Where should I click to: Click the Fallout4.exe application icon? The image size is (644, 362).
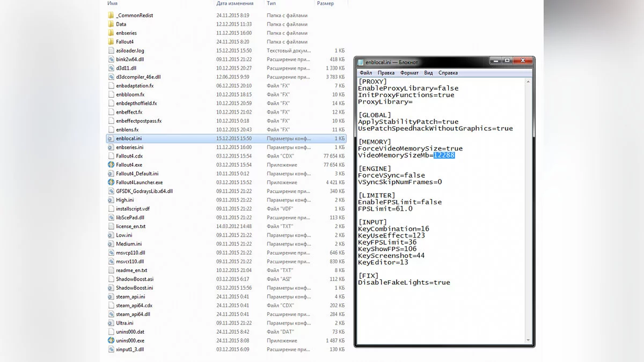(111, 165)
